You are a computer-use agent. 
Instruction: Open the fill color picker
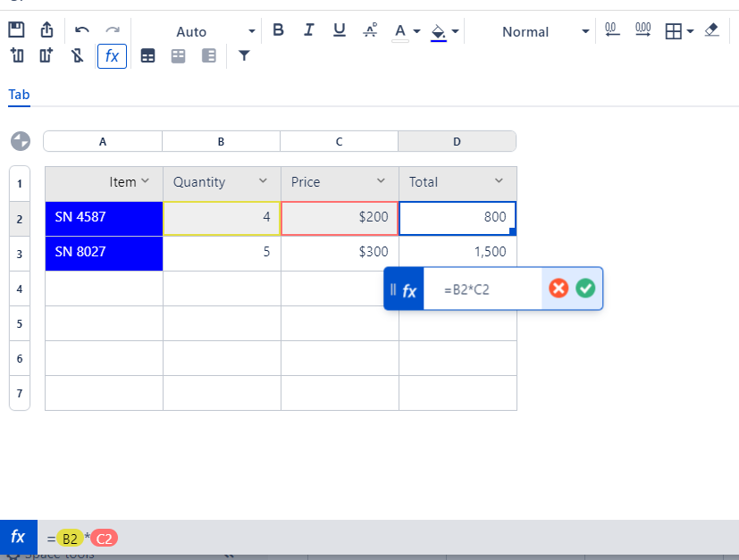click(437, 31)
